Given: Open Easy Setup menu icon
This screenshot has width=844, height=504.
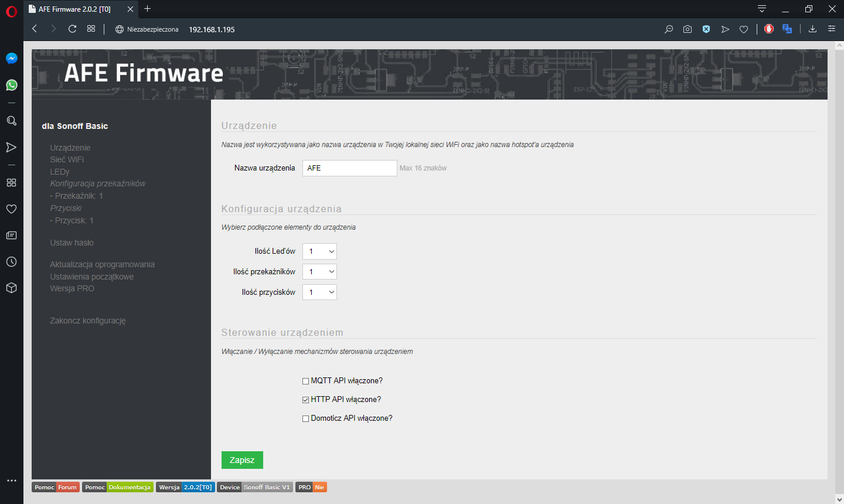Looking at the screenshot, I should click(831, 29).
